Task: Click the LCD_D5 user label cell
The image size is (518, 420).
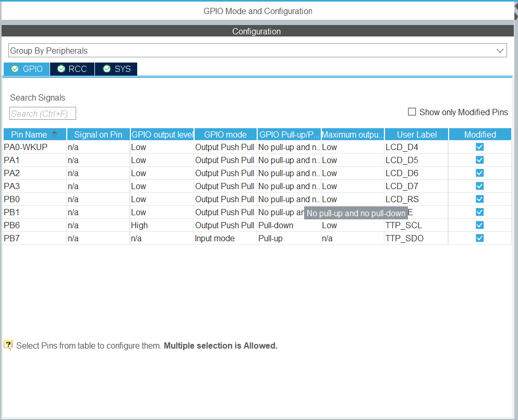Action: pos(416,160)
